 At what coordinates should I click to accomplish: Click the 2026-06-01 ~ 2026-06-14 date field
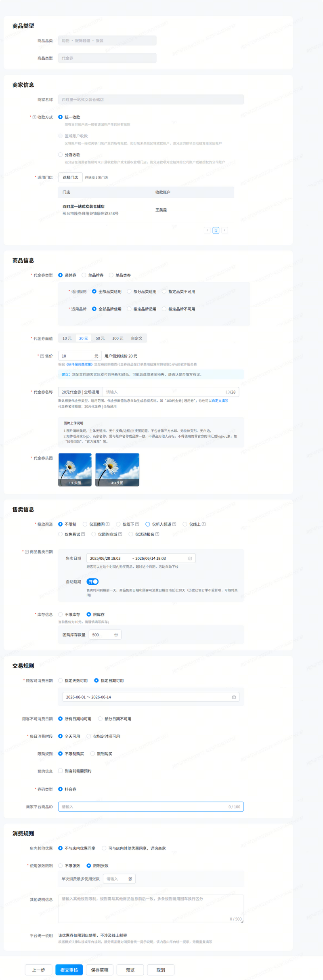[x=151, y=697]
